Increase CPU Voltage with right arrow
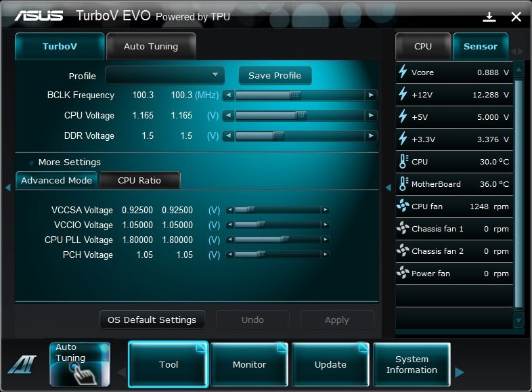This screenshot has height=392, width=532. (x=371, y=116)
